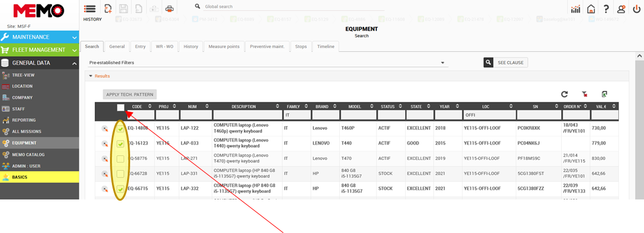Click the page scrollbar up arrow
Screen dimensions: 644x233
point(639,56)
